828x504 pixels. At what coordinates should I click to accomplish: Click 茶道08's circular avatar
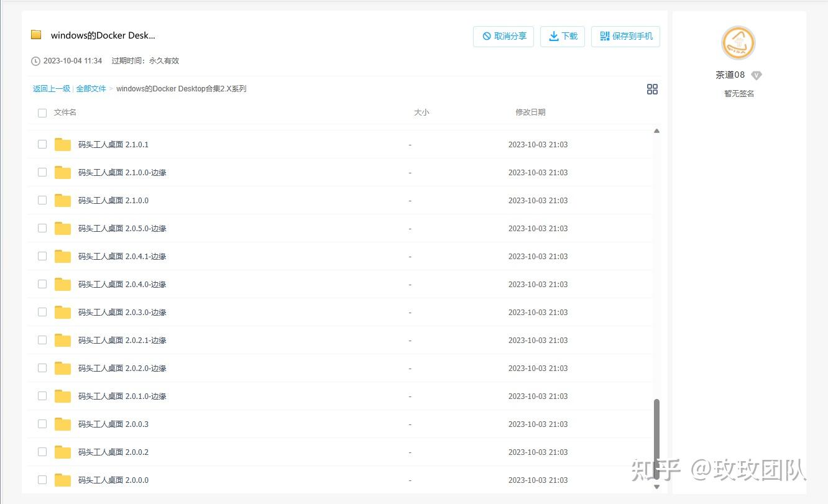point(738,43)
